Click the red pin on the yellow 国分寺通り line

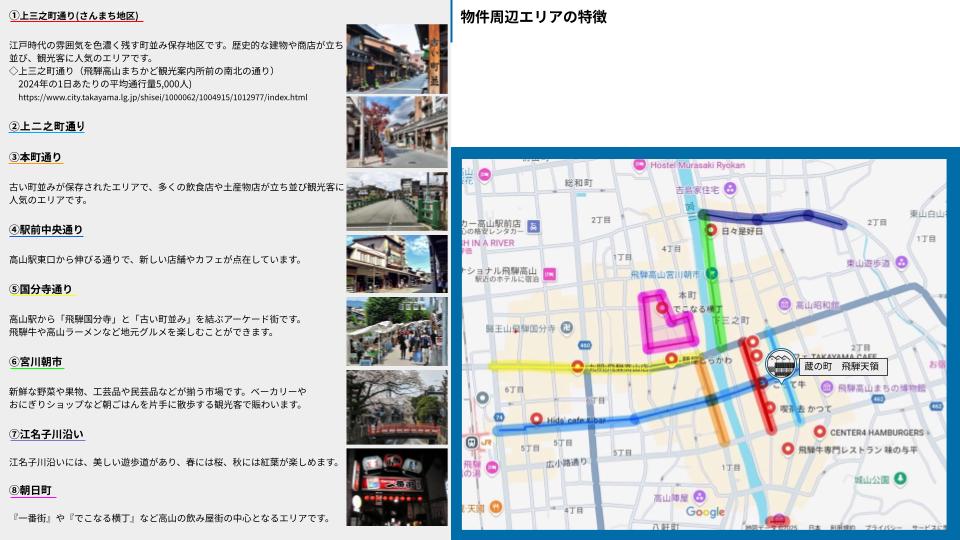point(577,367)
